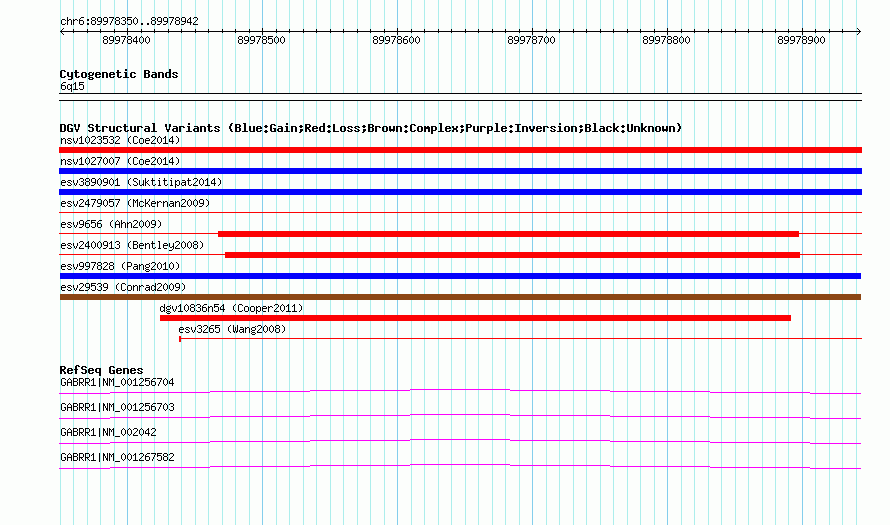Click the blue gain bar for esv997828
This screenshot has width=890, height=525.
point(460,276)
